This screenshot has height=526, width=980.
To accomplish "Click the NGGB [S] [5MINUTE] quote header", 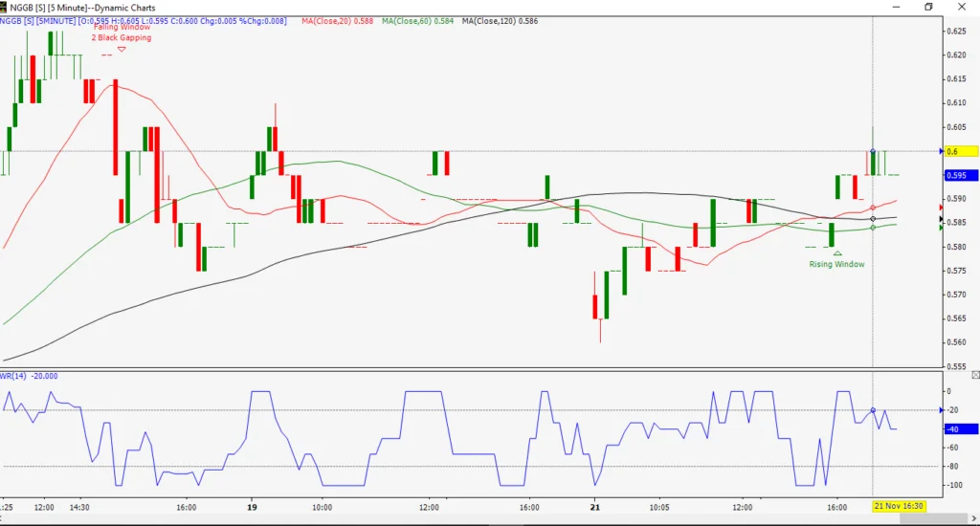I will [144, 21].
